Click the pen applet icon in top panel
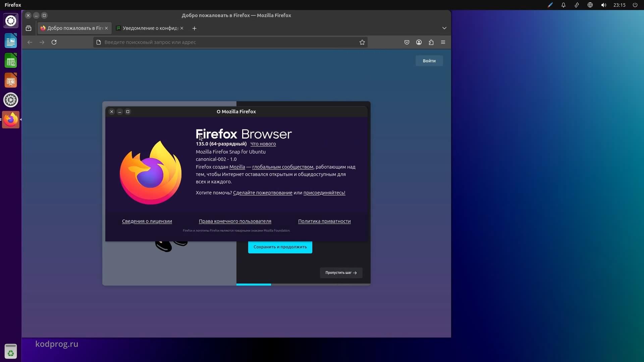The width and height of the screenshot is (644, 362). coord(550,5)
